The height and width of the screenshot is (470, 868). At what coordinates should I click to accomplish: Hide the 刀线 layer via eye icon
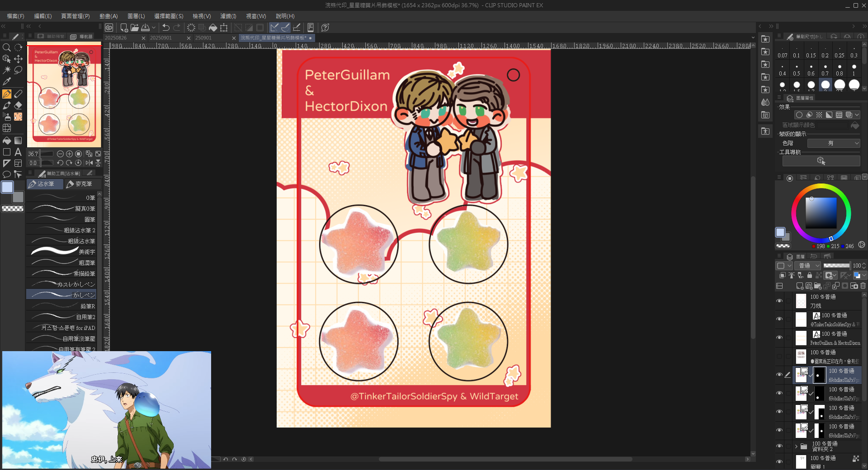779,301
